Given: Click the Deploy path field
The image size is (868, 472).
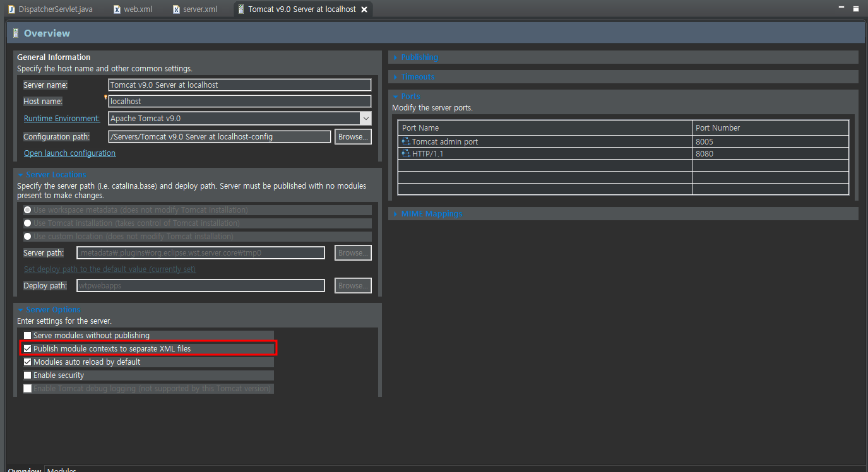Looking at the screenshot, I should pos(201,285).
